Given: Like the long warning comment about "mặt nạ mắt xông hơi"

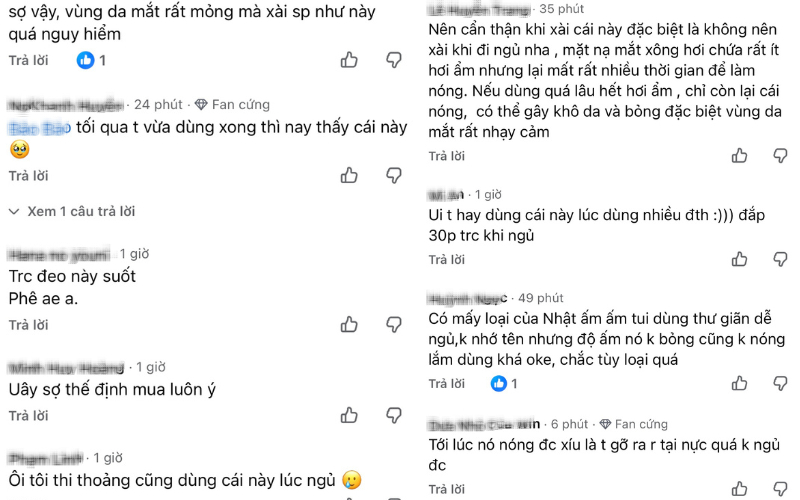Looking at the screenshot, I should [739, 156].
